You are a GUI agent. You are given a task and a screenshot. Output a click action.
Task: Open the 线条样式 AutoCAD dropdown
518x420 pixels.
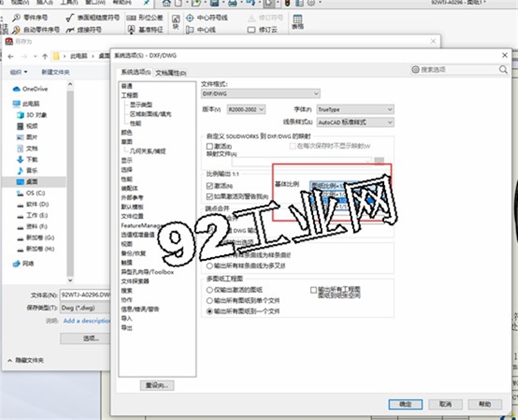(x=355, y=122)
